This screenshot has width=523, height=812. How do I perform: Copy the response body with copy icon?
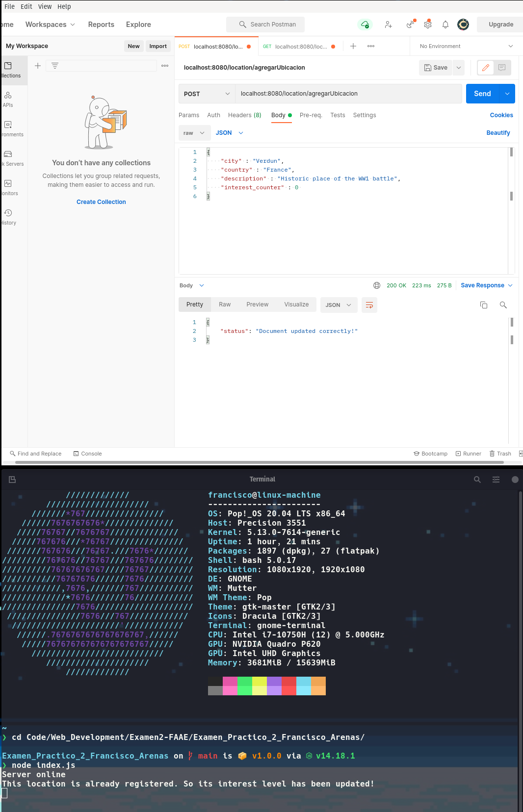484,305
